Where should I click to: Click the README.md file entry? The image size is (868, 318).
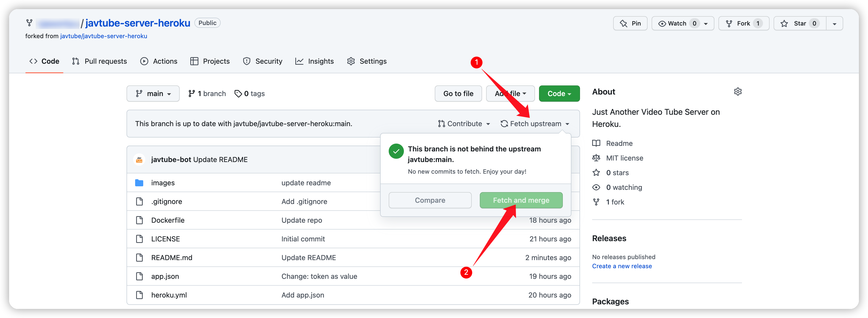click(x=172, y=257)
